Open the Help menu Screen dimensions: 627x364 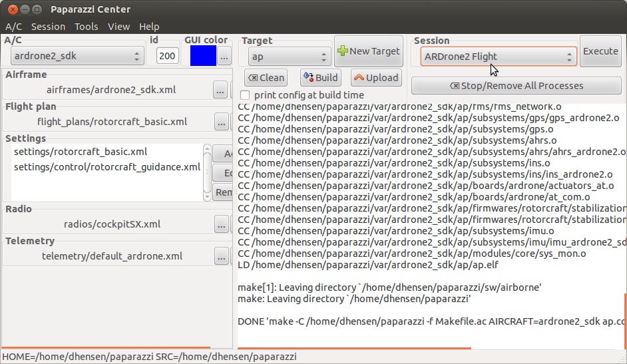(x=149, y=27)
